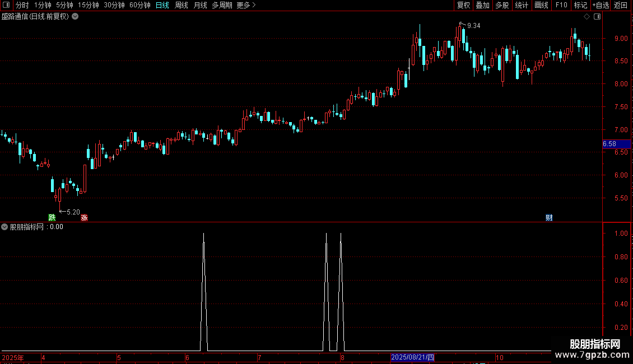Image resolution: width=633 pixels, height=364 pixels.
Task: Click the 叠加 overlay button
Action: [482, 5]
